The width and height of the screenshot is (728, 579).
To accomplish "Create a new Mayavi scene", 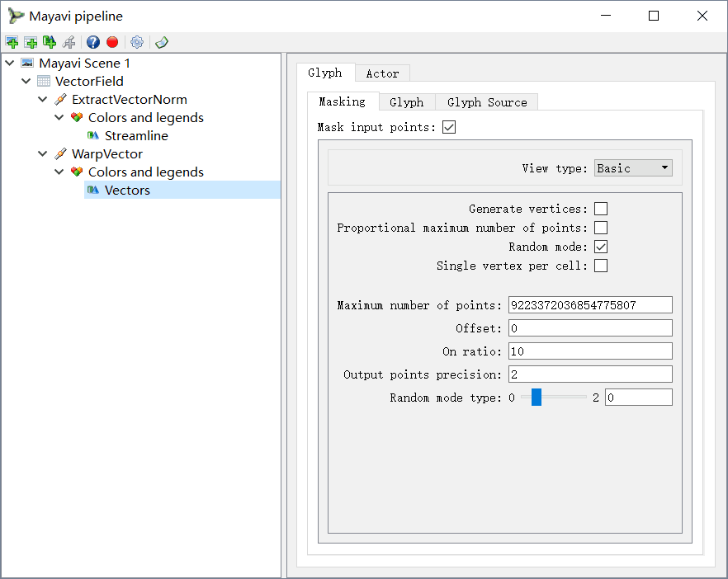I will click(12, 42).
